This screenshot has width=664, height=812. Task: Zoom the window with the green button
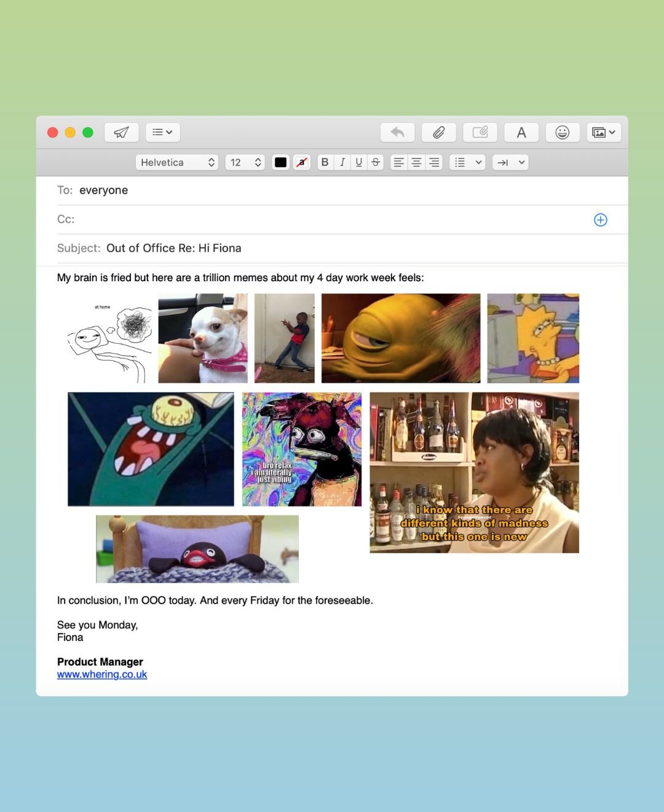(88, 132)
